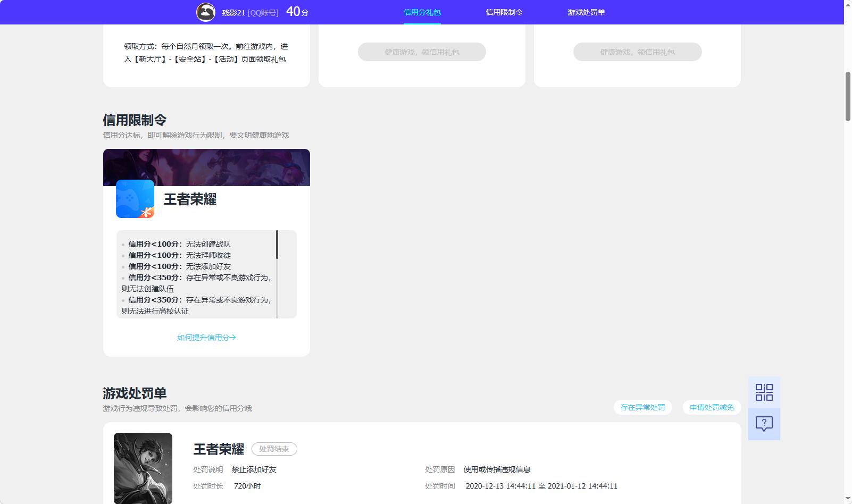The image size is (852, 504).
Task: Click the 游戏行为违规导致处罚 subtitle
Action: 177,408
